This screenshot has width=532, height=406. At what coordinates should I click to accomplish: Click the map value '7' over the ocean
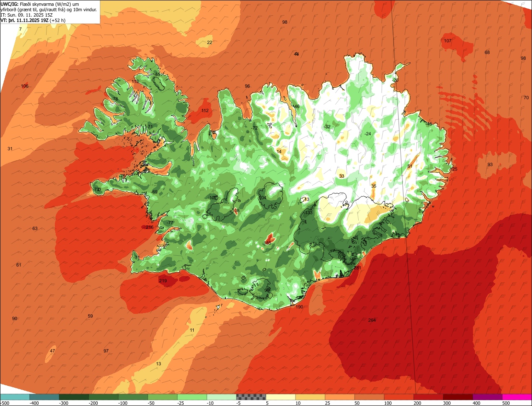(20, 29)
